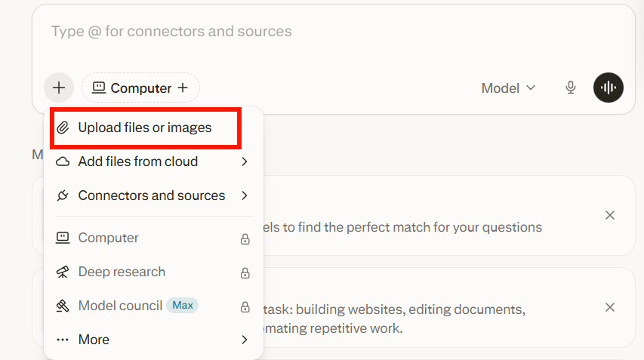This screenshot has height=360, width=644.
Task: Expand the More submenu arrow
Action: click(245, 340)
